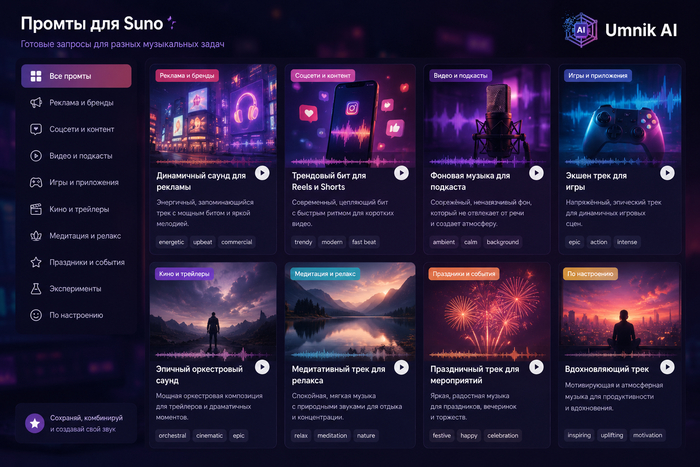Click the lotus icon in the sidebar
The width and height of the screenshot is (700, 467).
click(36, 236)
